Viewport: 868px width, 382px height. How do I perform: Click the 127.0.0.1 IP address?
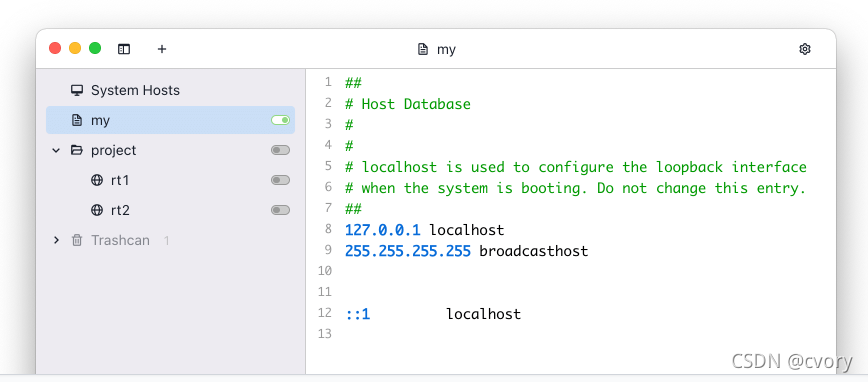(383, 230)
